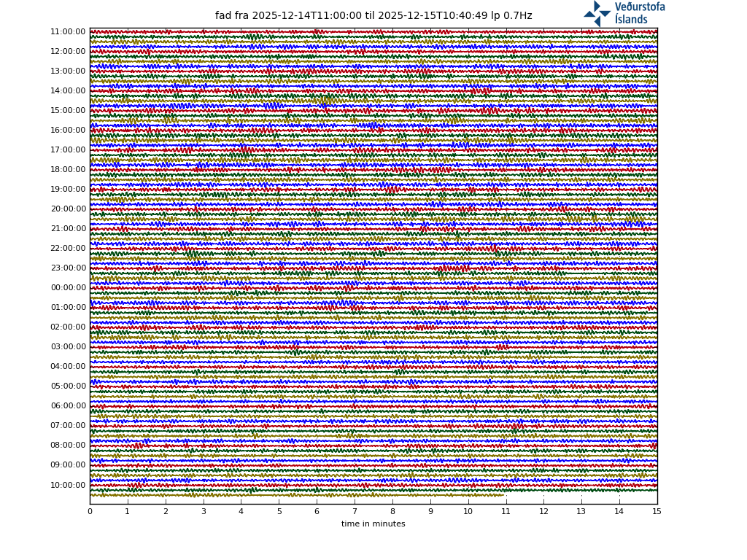Viewport: 747px width, 560px height.
Task: Click the Veðurstofa Íslands logo icon
Action: point(597,13)
